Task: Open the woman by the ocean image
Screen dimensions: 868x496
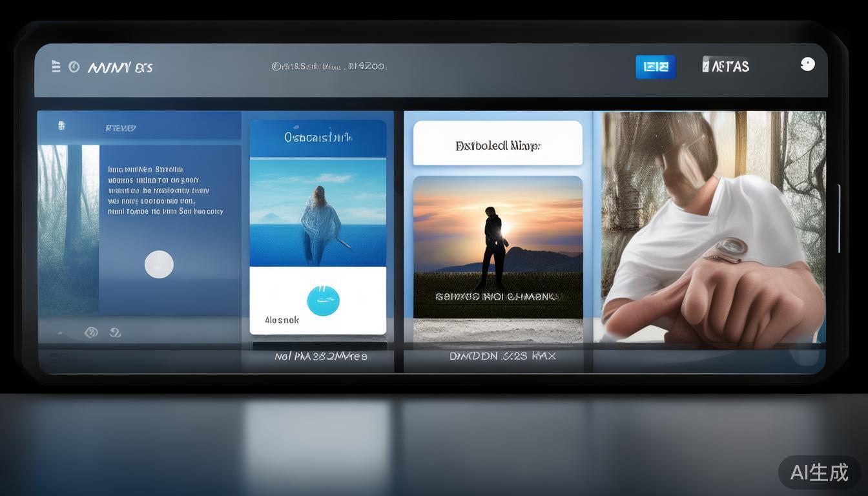Action: [x=318, y=213]
